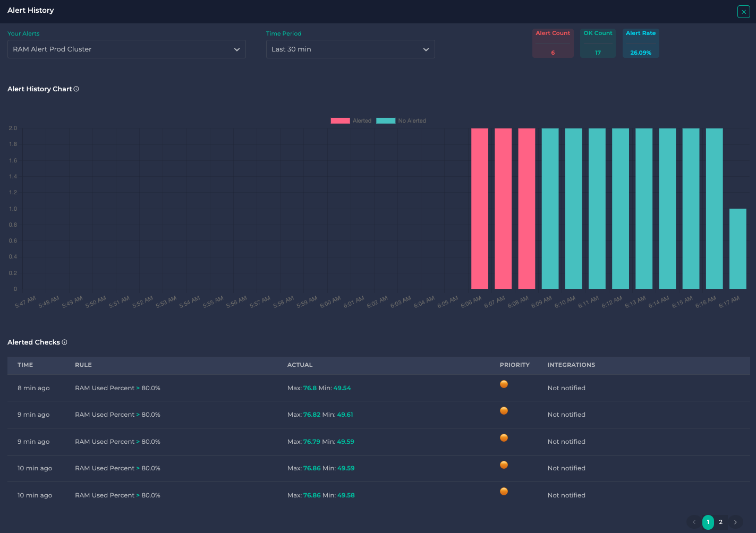
Task: Click priority indicator for Max 76.79 row
Action: (504, 438)
